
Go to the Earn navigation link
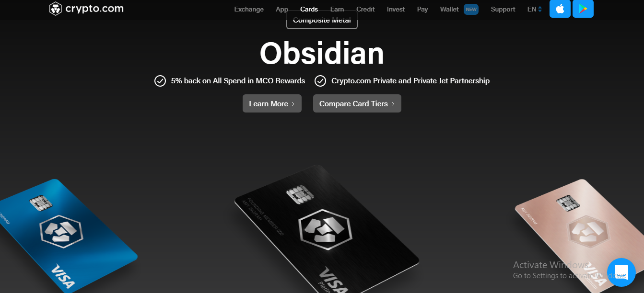tap(337, 9)
